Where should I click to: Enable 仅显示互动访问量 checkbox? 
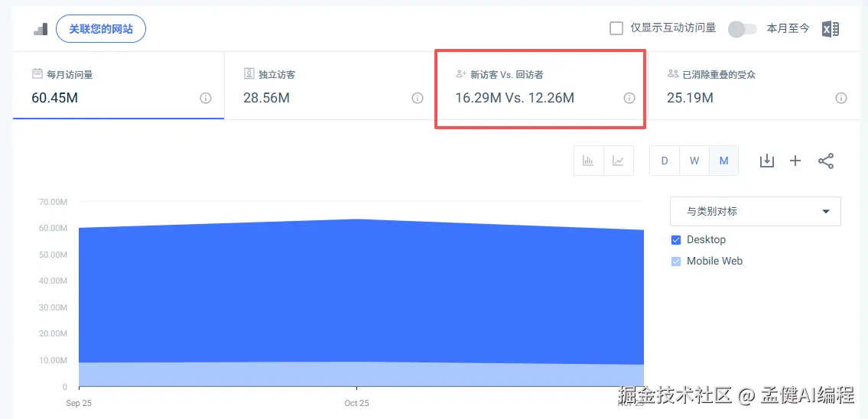(616, 28)
